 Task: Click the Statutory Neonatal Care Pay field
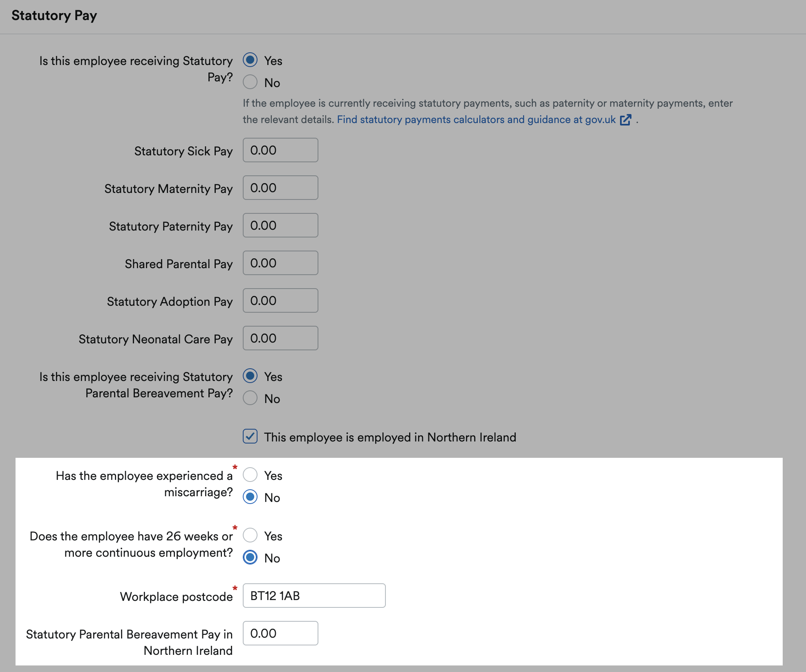pos(280,338)
